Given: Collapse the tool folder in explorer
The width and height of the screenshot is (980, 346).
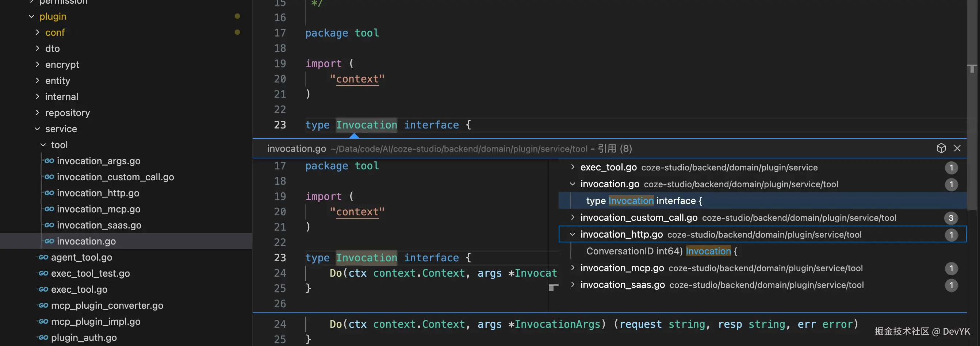Looking at the screenshot, I should tap(43, 145).
